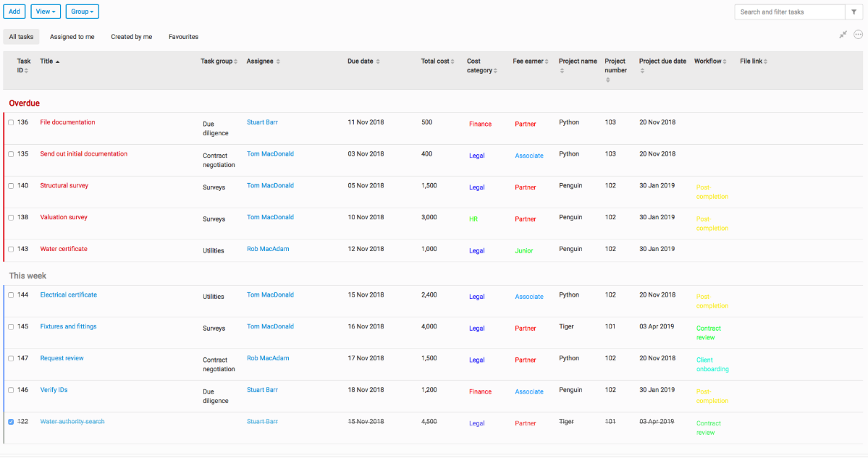
Task: Click the sort arrows beside File link
Action: (x=766, y=62)
